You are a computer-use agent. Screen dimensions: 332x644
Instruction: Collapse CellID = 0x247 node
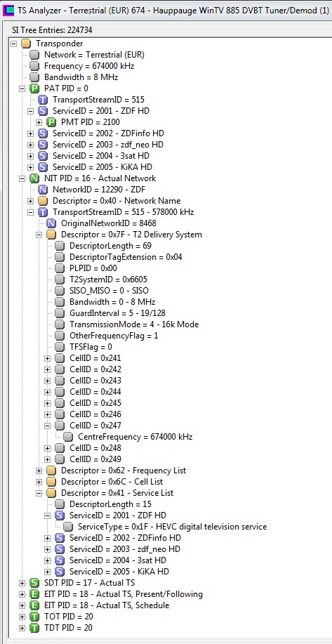[x=47, y=426]
